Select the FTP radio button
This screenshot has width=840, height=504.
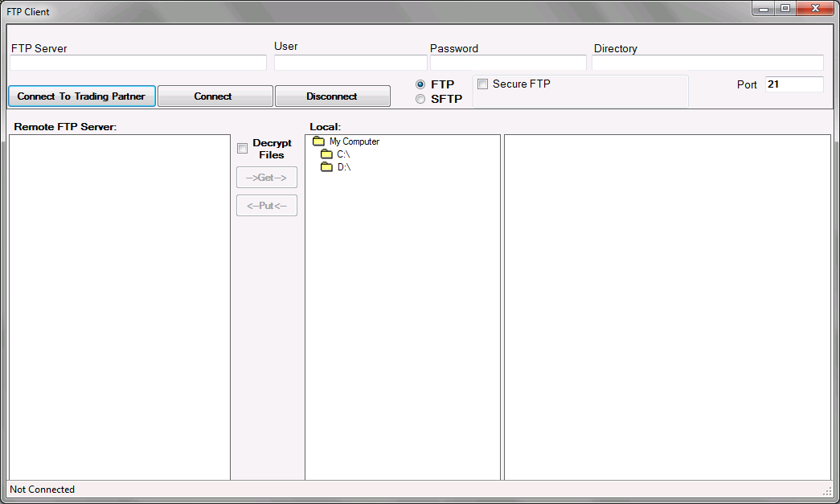point(420,84)
